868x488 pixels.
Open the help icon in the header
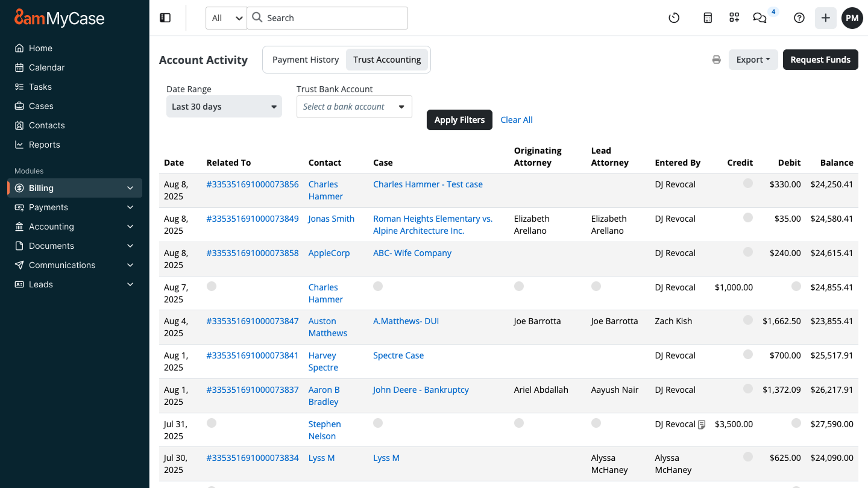[799, 17]
